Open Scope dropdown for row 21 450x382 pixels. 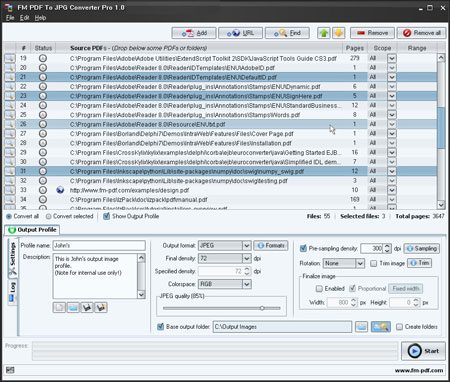click(x=392, y=77)
